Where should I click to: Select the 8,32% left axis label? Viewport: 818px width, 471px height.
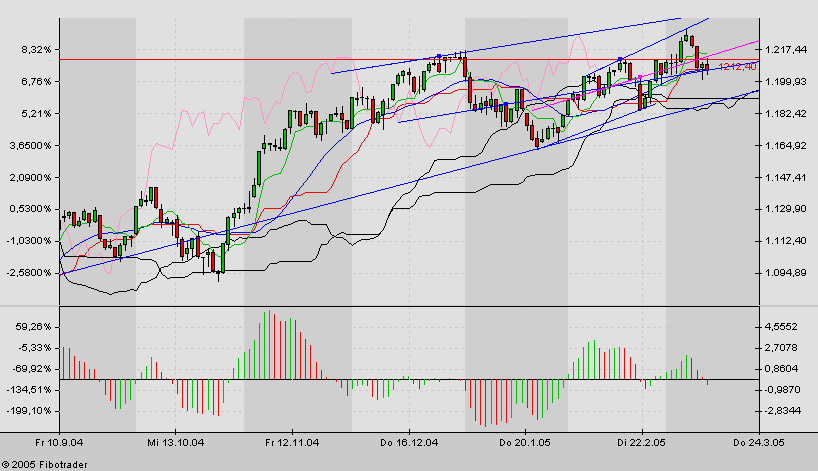point(35,50)
